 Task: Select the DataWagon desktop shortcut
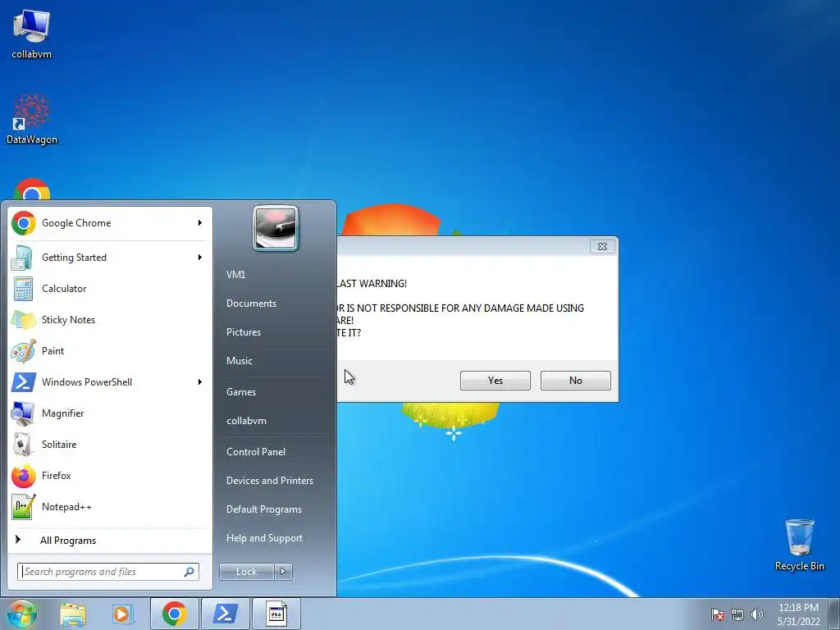click(32, 119)
